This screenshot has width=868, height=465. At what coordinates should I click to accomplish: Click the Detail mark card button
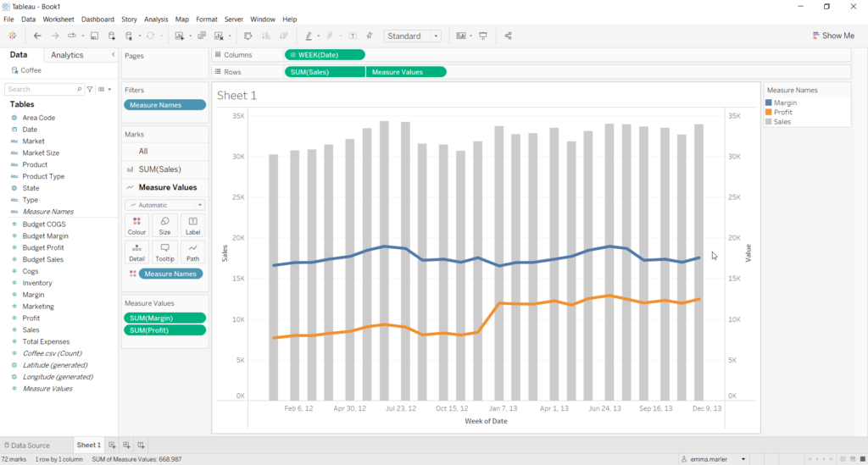click(x=136, y=252)
